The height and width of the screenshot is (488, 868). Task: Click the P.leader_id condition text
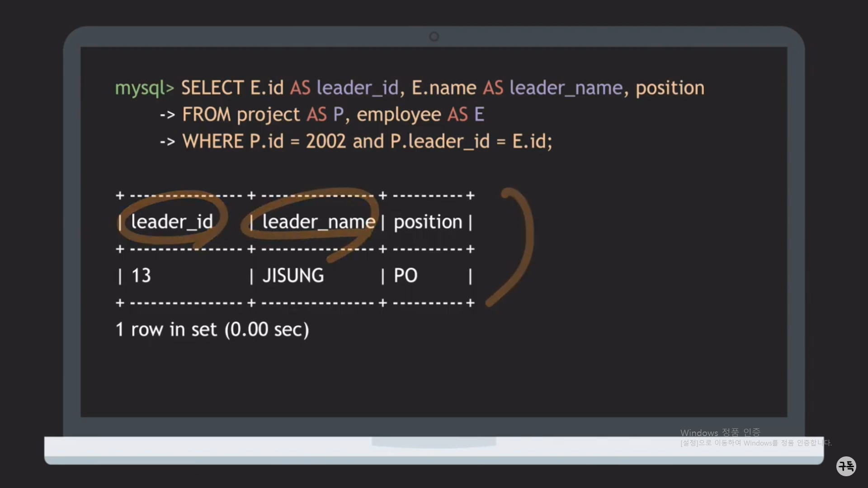click(440, 141)
